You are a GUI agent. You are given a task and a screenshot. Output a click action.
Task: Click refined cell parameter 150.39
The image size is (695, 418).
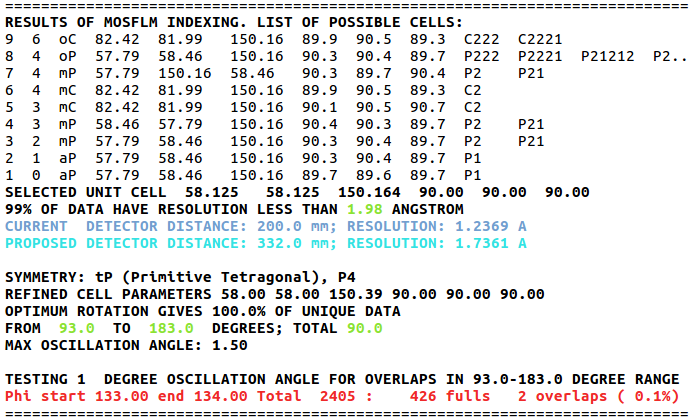(x=355, y=294)
